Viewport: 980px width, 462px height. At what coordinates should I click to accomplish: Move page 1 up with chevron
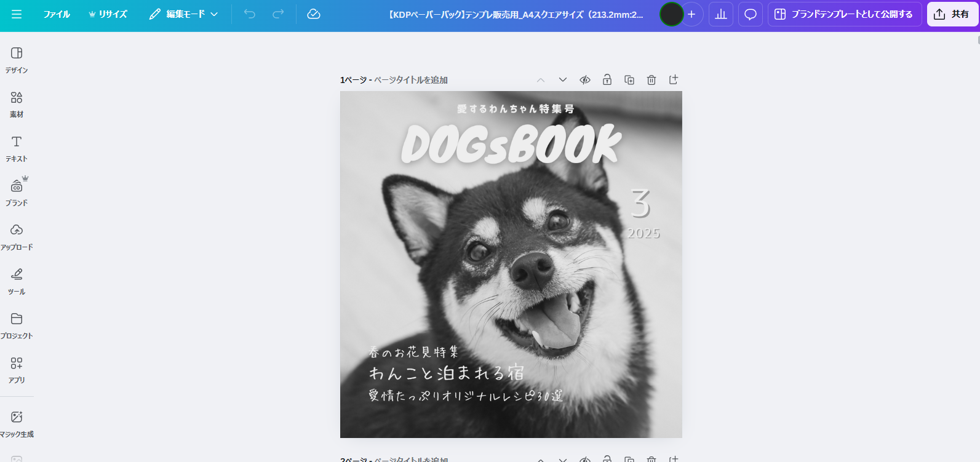[x=541, y=80]
